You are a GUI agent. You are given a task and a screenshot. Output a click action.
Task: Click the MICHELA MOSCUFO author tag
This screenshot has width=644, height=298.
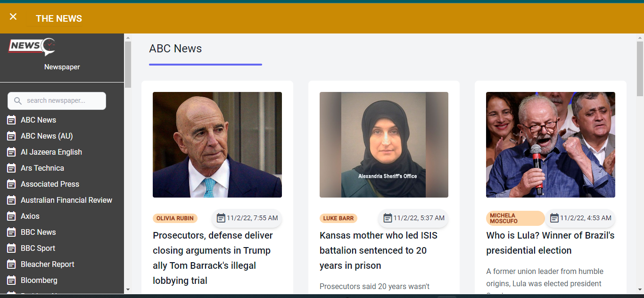(x=515, y=218)
